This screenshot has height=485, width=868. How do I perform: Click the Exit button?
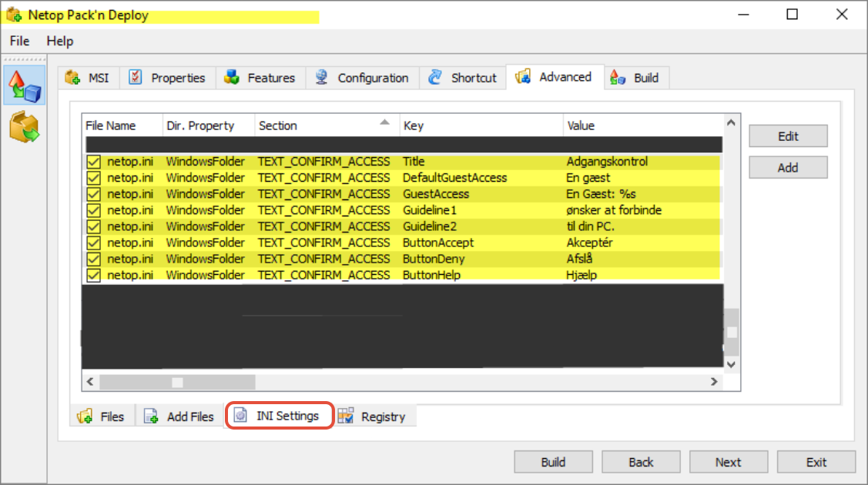816,462
